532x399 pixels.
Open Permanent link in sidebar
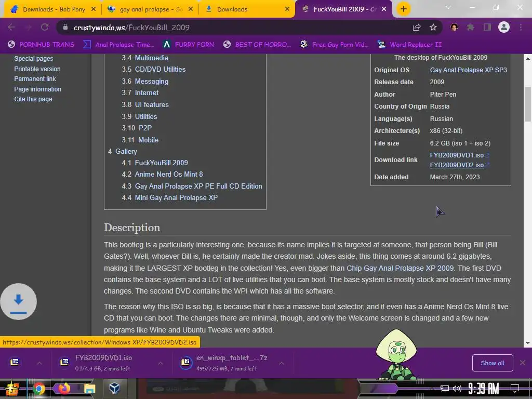tap(35, 79)
